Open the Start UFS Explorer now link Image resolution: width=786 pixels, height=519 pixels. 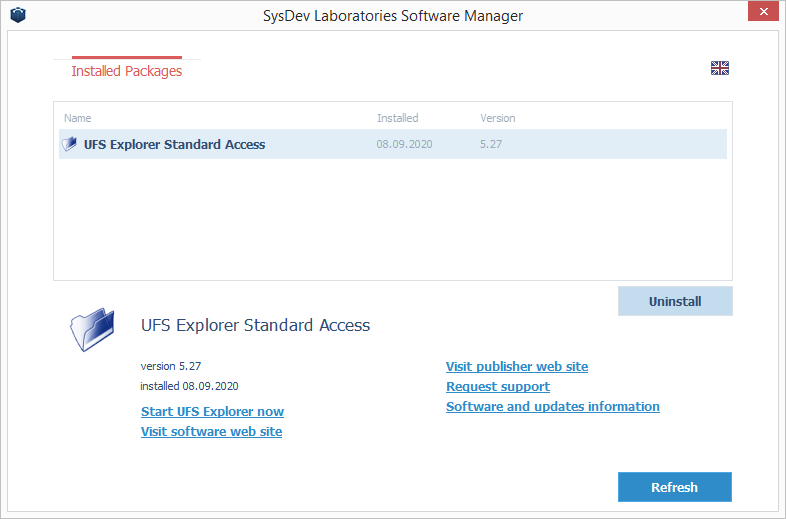213,412
